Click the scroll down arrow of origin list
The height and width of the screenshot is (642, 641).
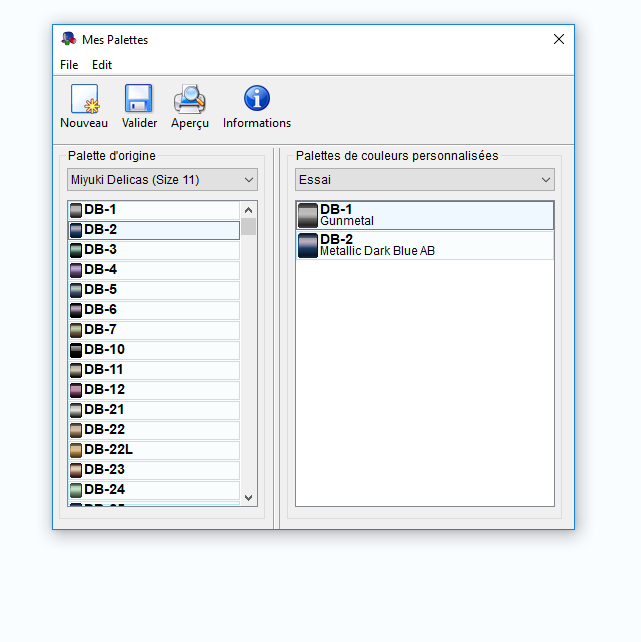(x=248, y=497)
